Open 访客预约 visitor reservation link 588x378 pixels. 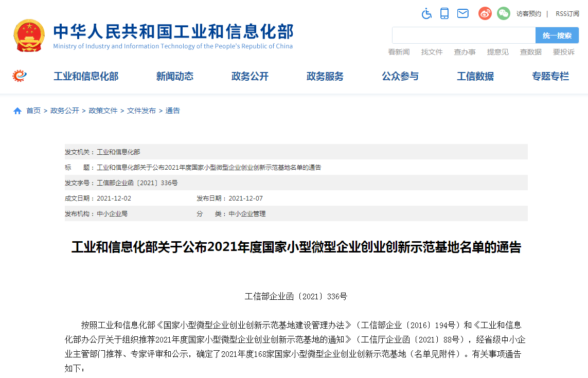pos(528,13)
